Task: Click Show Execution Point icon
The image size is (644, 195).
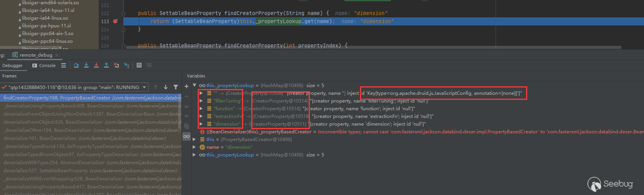Action: point(64,66)
